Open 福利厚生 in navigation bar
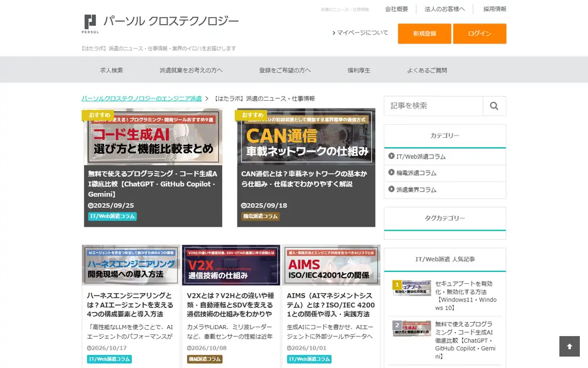 359,70
